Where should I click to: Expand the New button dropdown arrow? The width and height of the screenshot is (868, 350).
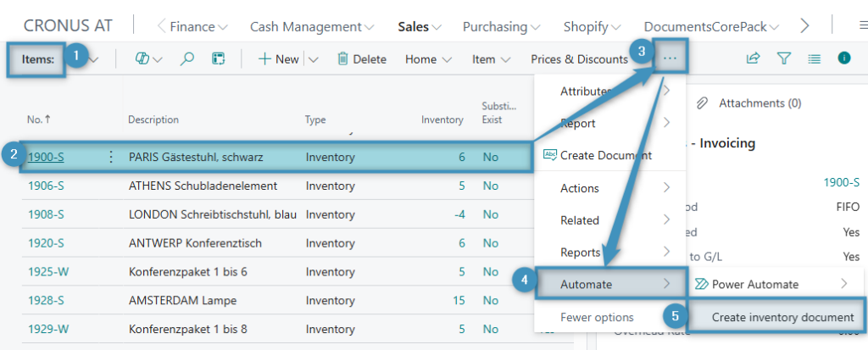pos(314,60)
